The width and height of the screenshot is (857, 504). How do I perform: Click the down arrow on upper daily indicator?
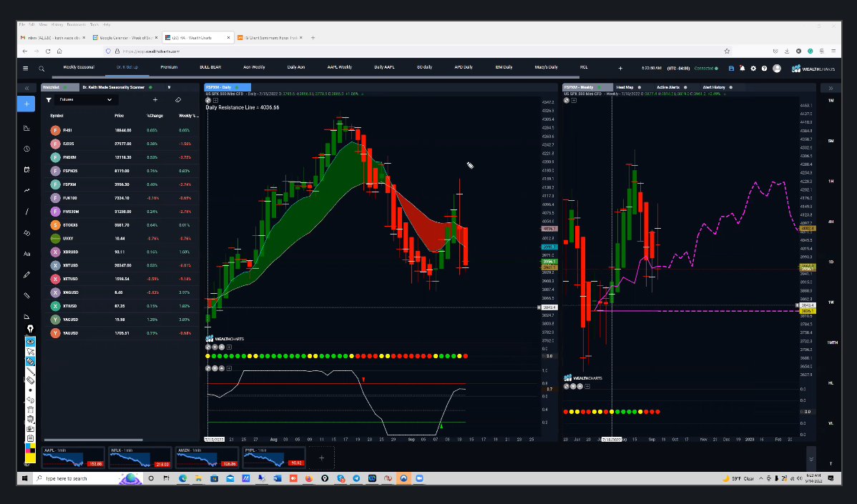[215, 347]
